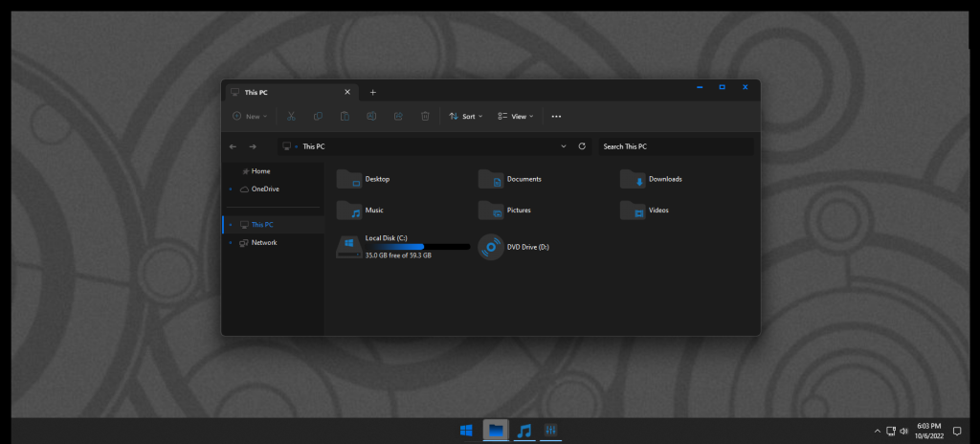Click the Search This PC field

pos(677,146)
